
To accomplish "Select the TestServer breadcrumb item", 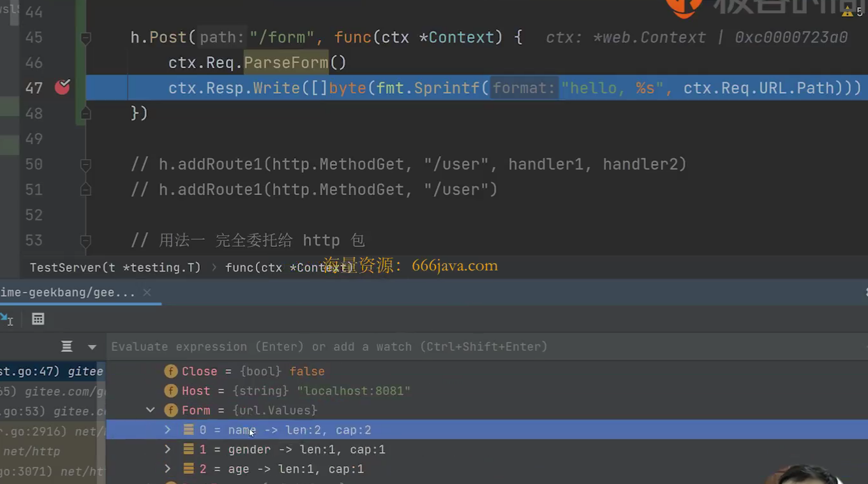I will (115, 268).
